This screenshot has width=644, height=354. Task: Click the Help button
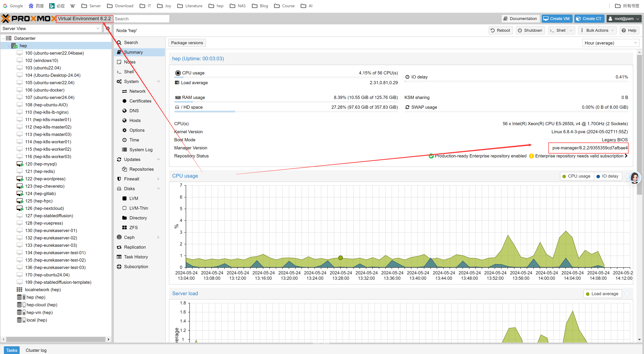[x=629, y=30]
